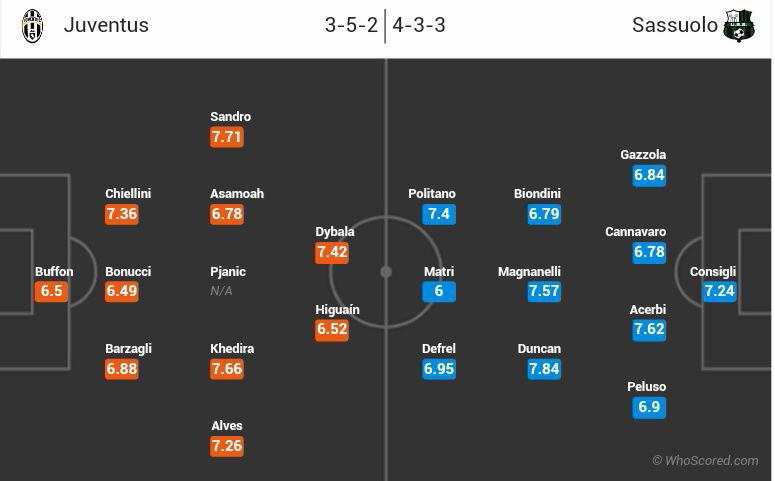Open the WhoScored.com watermark link
This screenshot has height=481, width=775.
705,461
